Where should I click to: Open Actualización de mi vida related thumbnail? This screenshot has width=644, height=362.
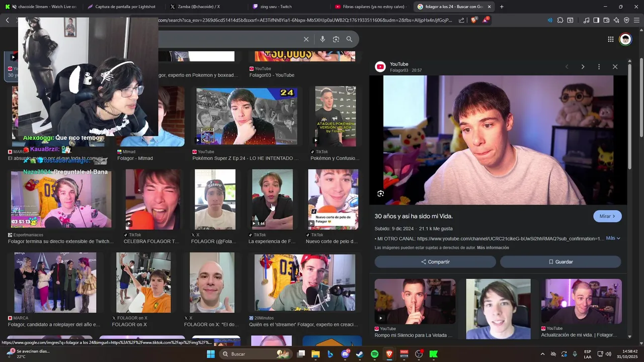click(581, 302)
